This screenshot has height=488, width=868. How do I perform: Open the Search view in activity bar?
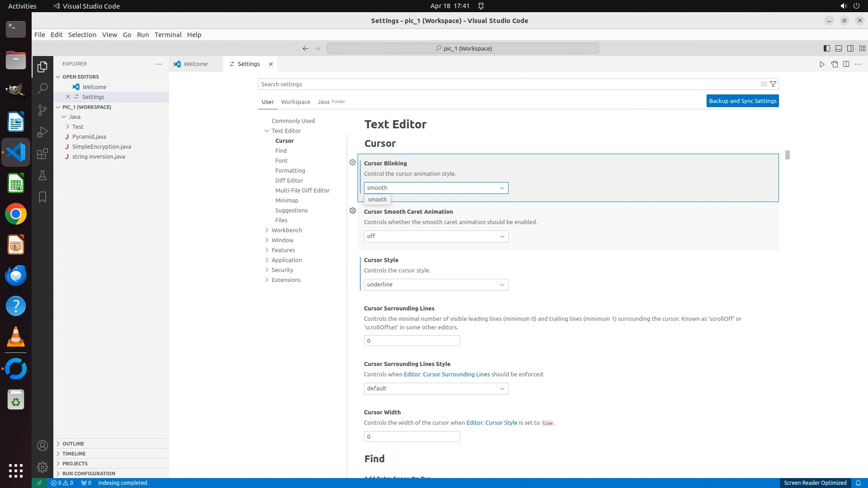pyautogui.click(x=42, y=88)
